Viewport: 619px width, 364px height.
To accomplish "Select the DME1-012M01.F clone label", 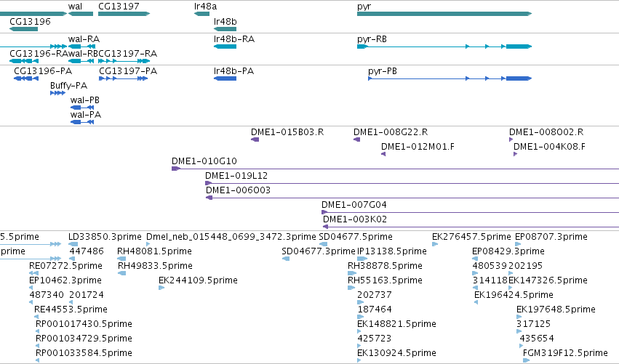I will tap(418, 147).
